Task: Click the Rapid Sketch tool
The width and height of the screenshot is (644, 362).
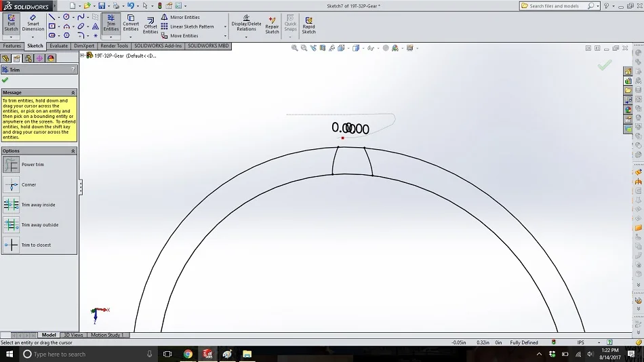Action: pyautogui.click(x=309, y=26)
